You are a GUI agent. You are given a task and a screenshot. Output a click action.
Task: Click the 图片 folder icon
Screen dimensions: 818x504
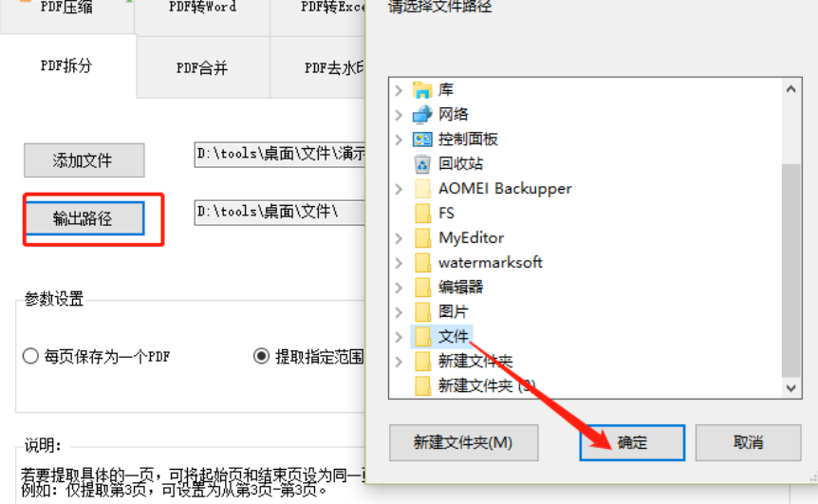pos(422,312)
